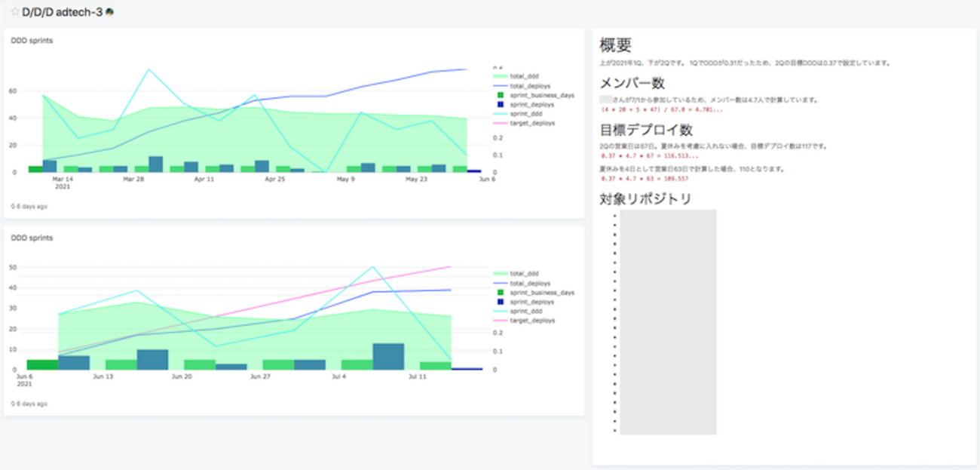Open the DDD sprints query title of the June–July chart

click(32, 238)
